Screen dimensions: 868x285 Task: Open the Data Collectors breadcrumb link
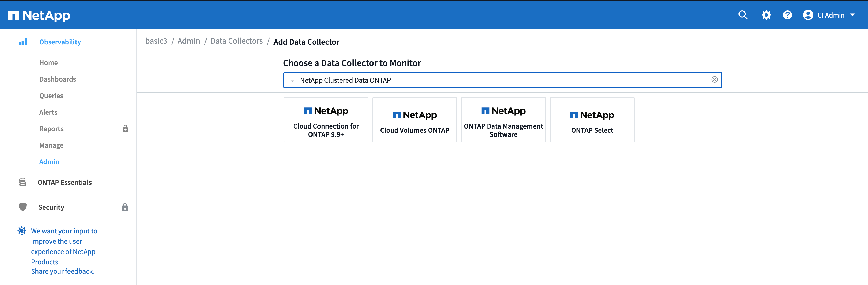(x=236, y=41)
